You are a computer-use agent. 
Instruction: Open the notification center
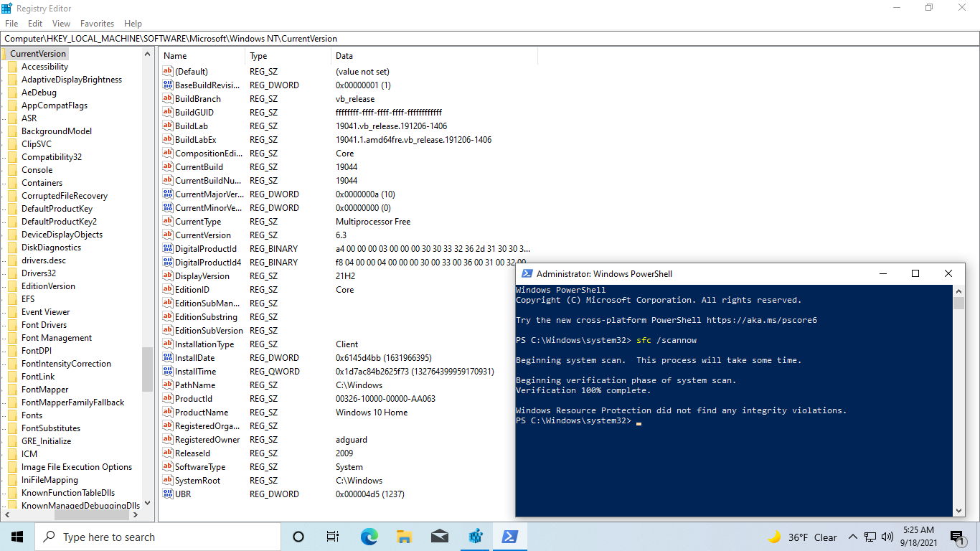pos(958,537)
